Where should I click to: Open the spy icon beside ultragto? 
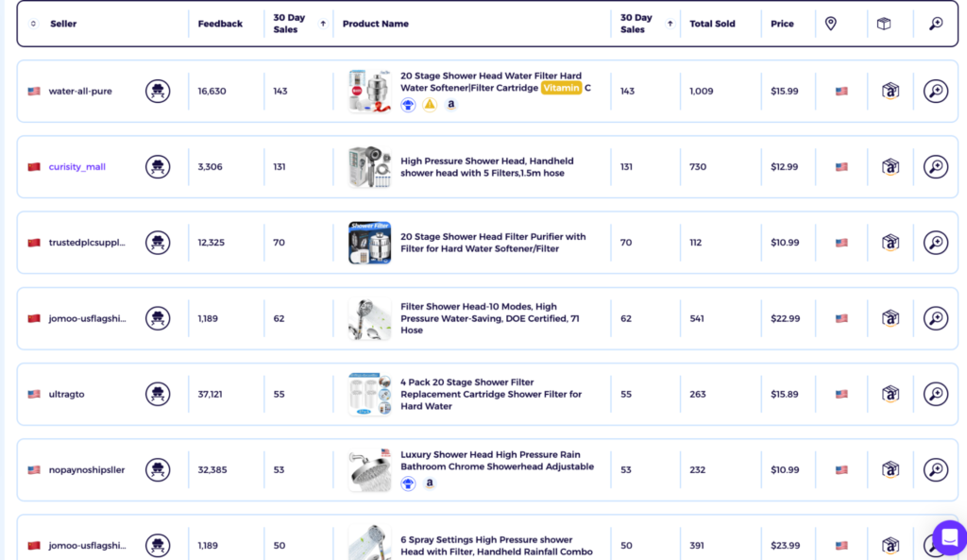158,394
